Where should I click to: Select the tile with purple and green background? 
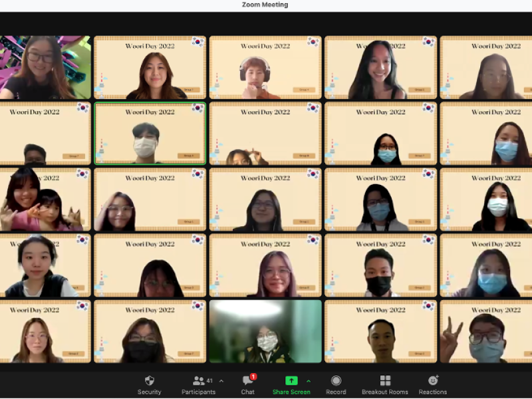(45, 68)
